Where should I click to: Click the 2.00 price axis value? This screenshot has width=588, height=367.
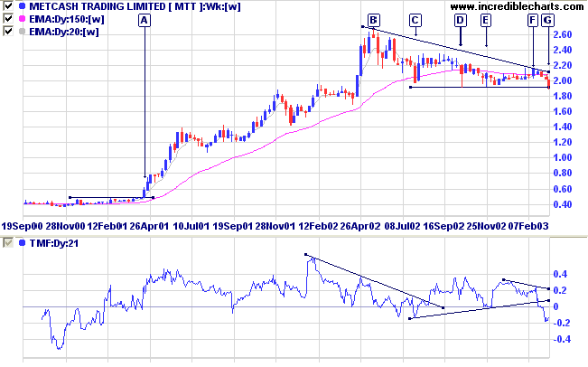563,80
